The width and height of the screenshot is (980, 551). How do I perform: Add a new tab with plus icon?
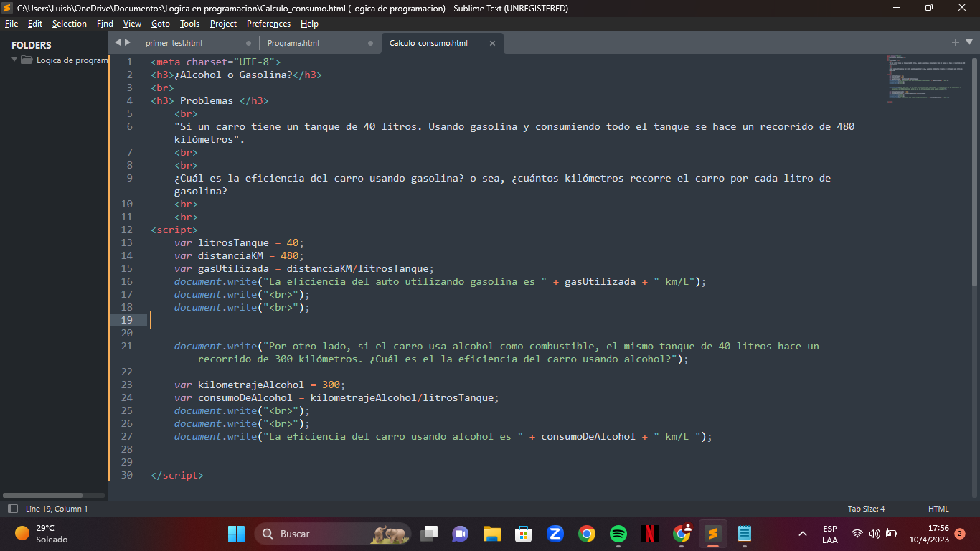956,42
